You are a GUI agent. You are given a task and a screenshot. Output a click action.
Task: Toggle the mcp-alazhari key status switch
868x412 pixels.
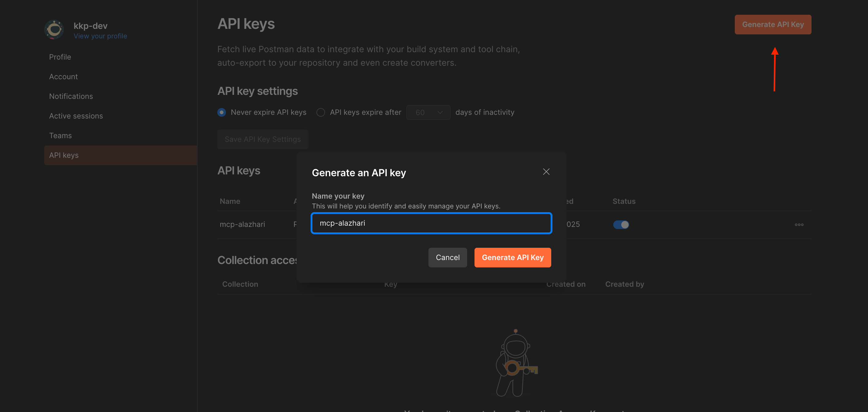point(621,224)
